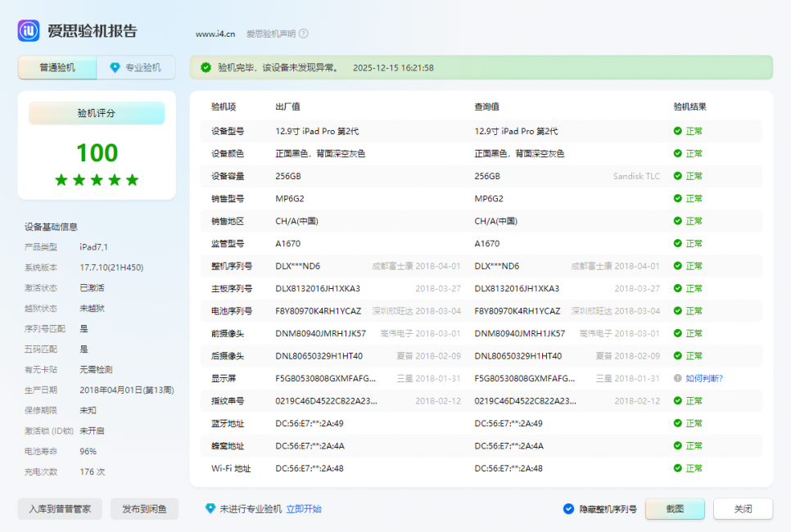The width and height of the screenshot is (791, 532).
Task: Click the question mark beside 爱思验机声明
Action: click(301, 34)
